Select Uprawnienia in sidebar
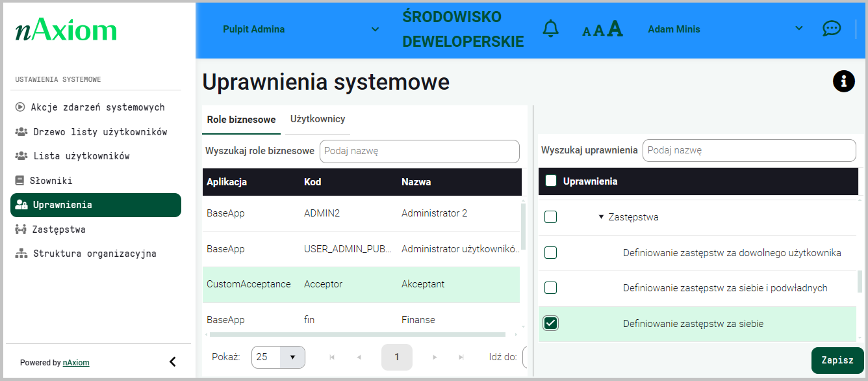Screen dimensions: 868x381 pos(96,205)
